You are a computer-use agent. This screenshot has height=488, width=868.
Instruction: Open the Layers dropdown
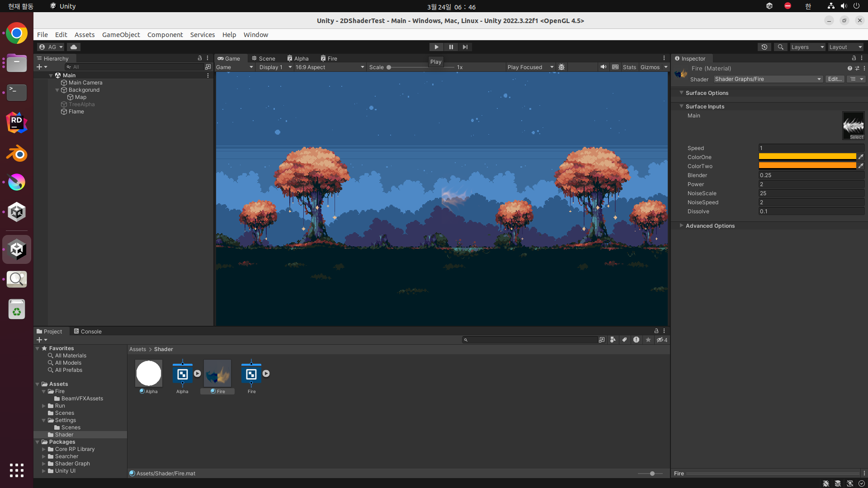pos(807,47)
